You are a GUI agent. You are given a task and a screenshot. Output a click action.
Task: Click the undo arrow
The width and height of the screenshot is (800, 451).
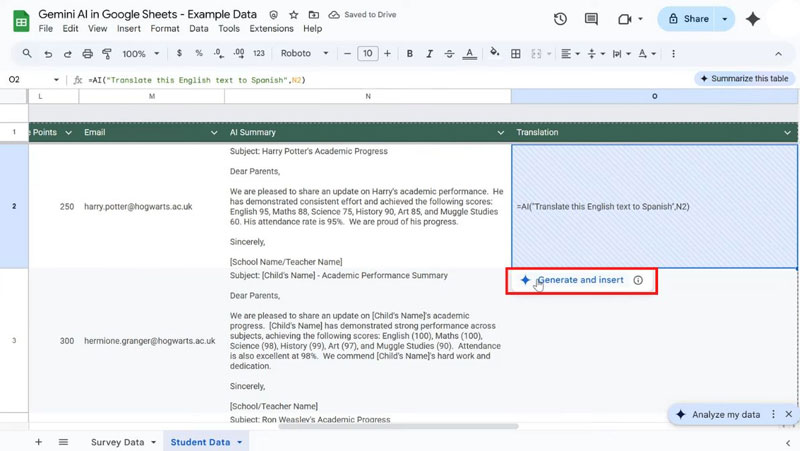pyautogui.click(x=47, y=53)
